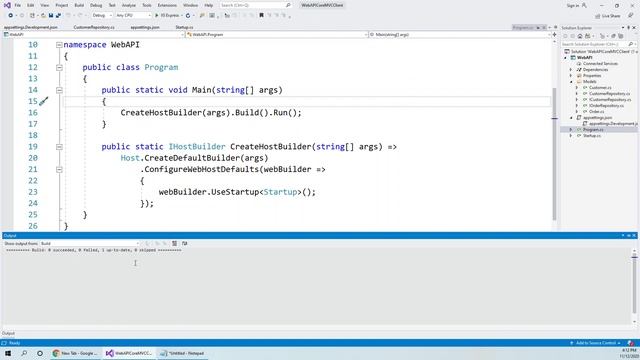Click the Home icon in Solution Explorer toolbar
Viewport: 640px width, 360px height.
pos(580,36)
